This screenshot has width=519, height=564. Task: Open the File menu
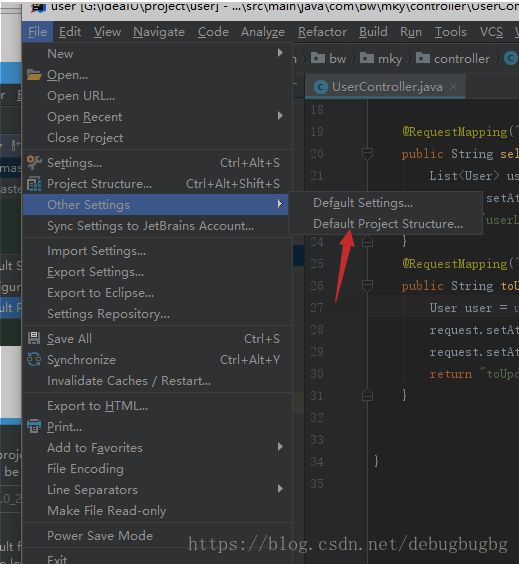(37, 32)
